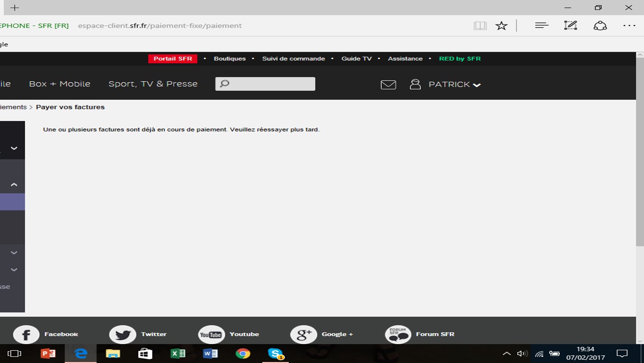The image size is (644, 363).
Task: Open the Box + Mobile menu
Action: click(59, 84)
